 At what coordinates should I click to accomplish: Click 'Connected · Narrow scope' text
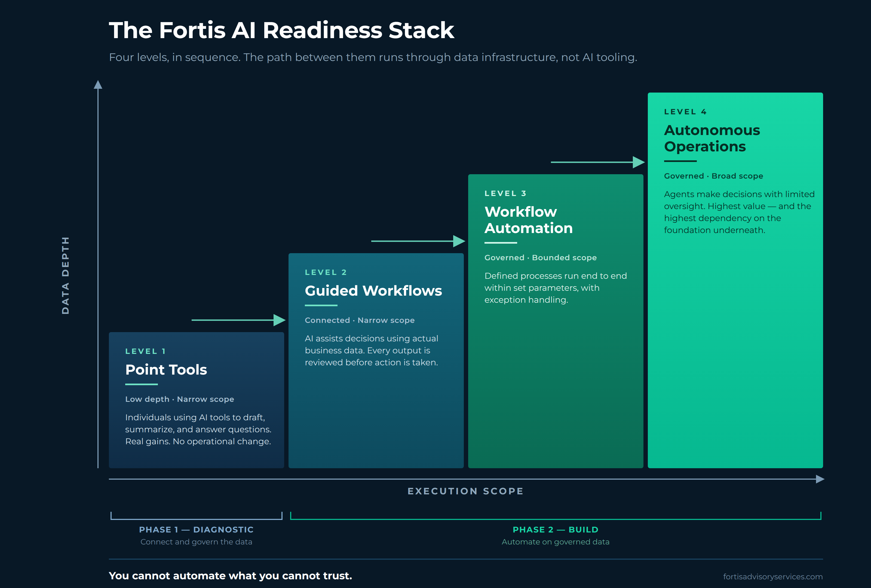click(360, 320)
